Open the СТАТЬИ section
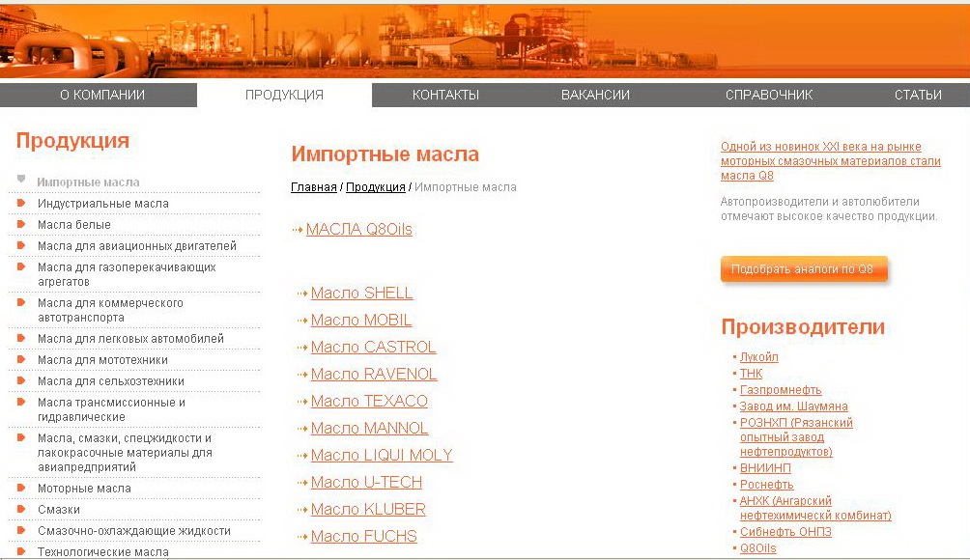Image resolution: width=970 pixels, height=560 pixels. [x=918, y=95]
